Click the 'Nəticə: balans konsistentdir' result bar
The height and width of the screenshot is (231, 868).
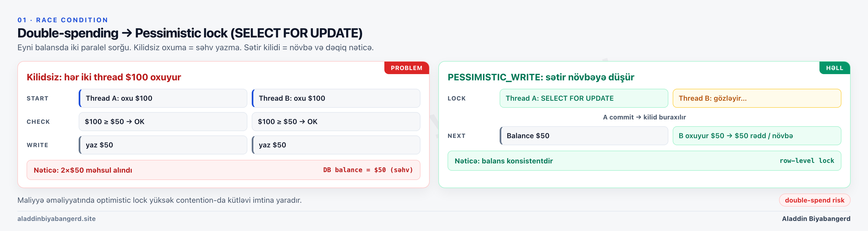[x=644, y=161]
